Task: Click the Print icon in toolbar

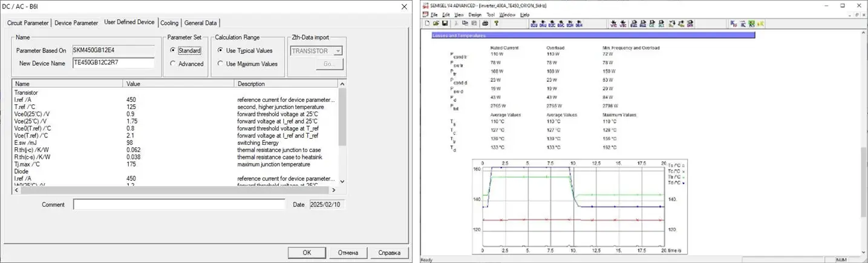Action: coord(485,24)
